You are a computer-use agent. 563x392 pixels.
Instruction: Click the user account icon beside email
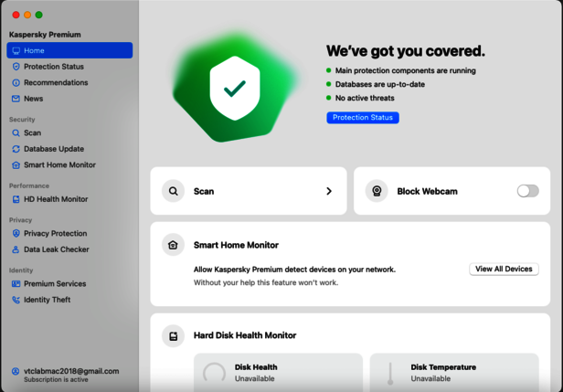pyautogui.click(x=16, y=372)
